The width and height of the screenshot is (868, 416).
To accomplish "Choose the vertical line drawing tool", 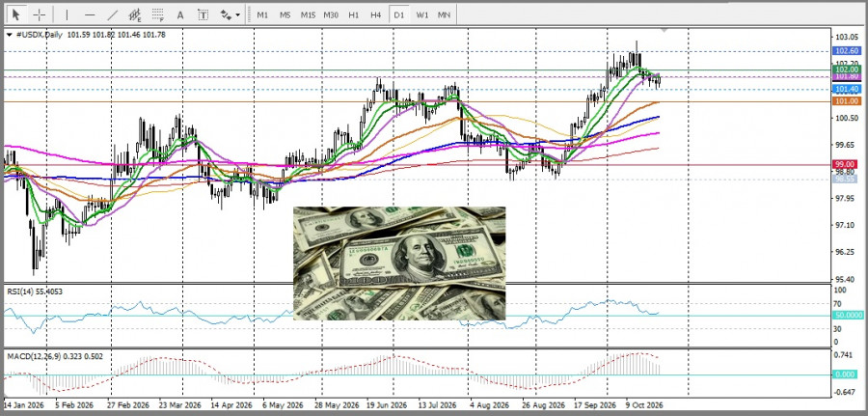I will coord(67,14).
